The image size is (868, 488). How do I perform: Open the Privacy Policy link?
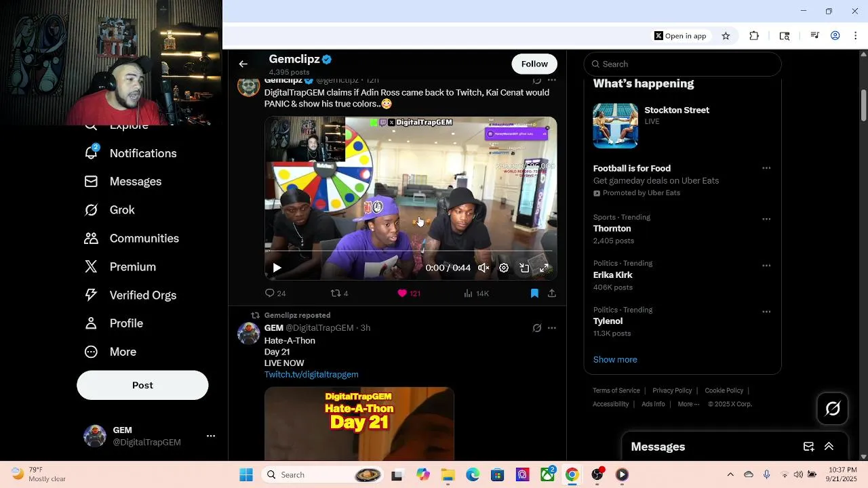click(672, 390)
